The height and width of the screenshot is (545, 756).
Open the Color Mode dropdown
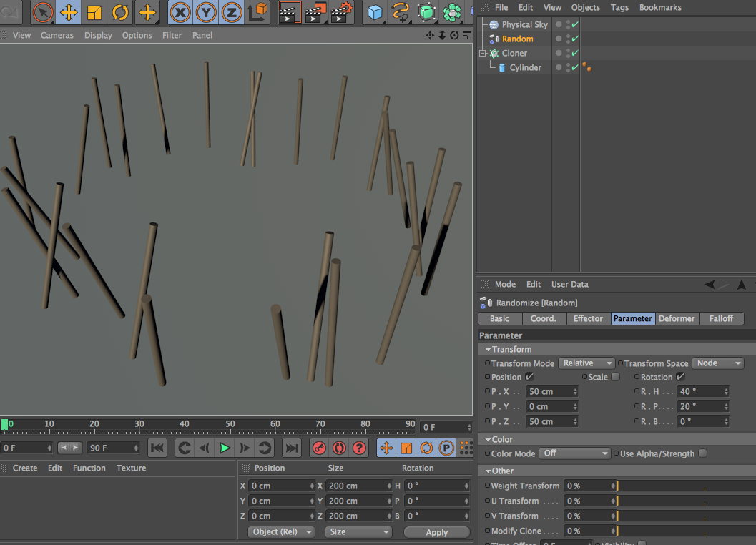tap(575, 453)
